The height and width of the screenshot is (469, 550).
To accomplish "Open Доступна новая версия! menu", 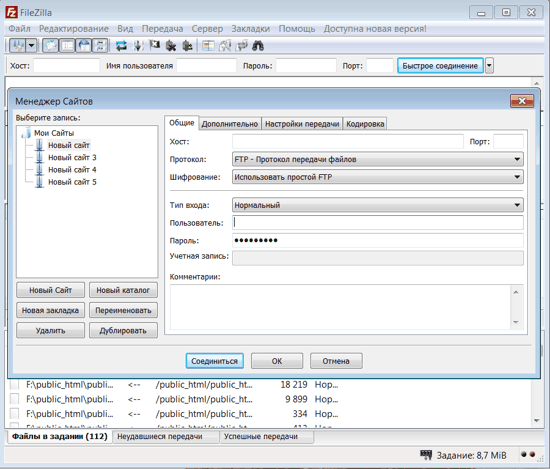I will tap(375, 28).
